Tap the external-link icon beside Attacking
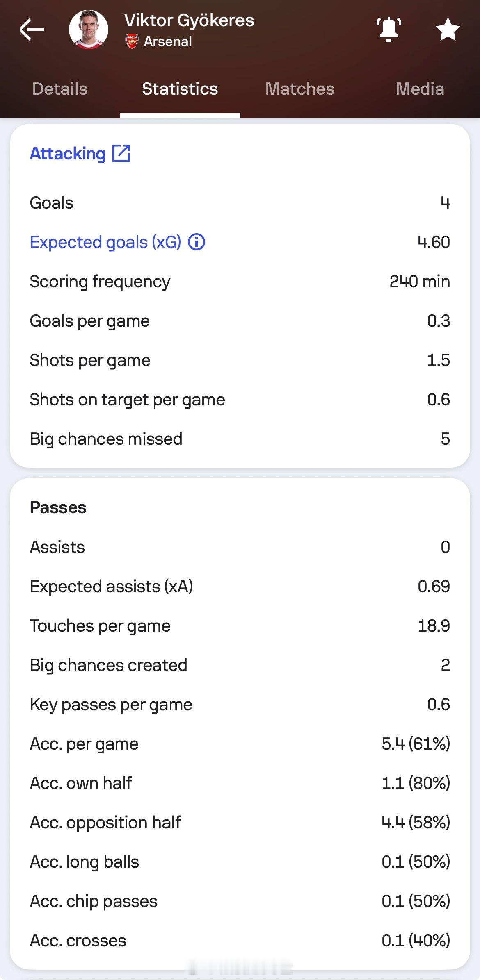This screenshot has width=480, height=980. pyautogui.click(x=121, y=154)
